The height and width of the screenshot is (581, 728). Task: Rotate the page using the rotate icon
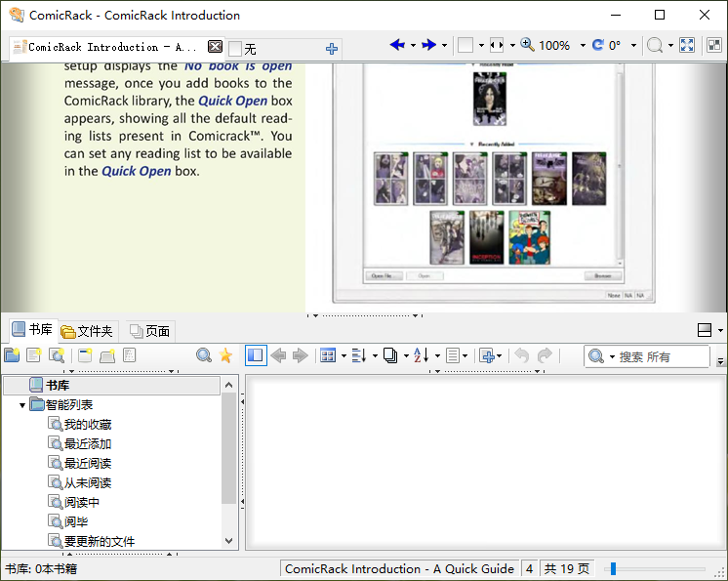tap(597, 45)
